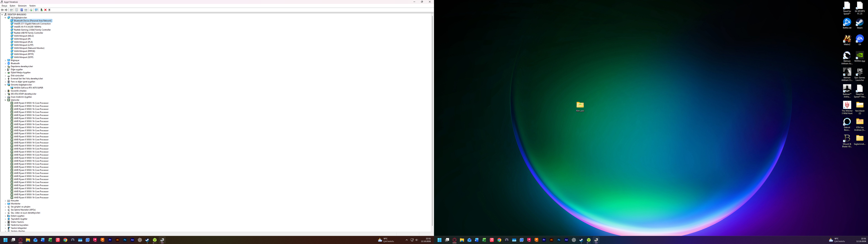The image size is (868, 244).
Task: Click the Forward arrow in Device Manager toolbar
Action: [6, 10]
